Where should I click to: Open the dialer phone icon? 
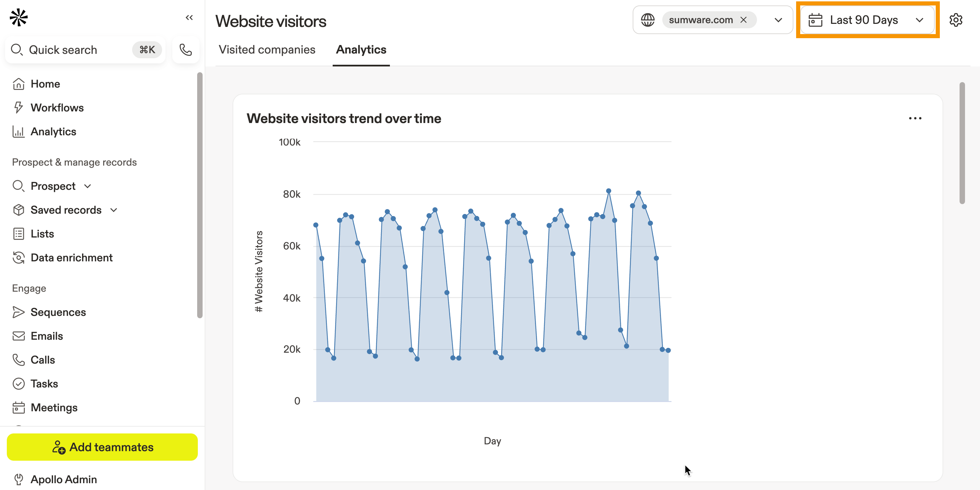pos(186,49)
